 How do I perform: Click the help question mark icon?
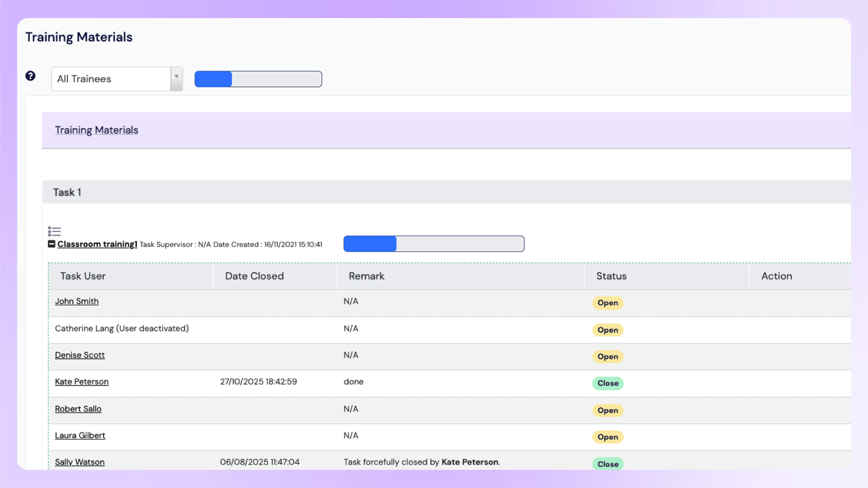coord(30,76)
